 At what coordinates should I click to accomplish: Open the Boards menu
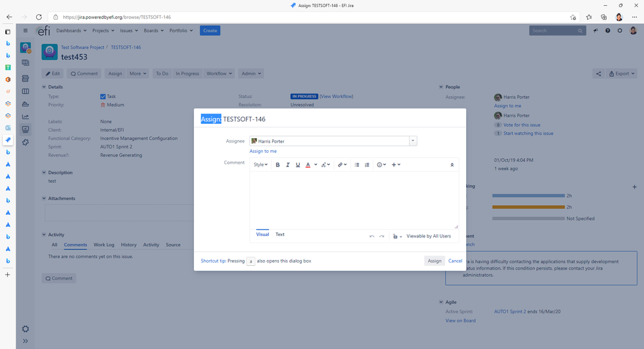153,31
